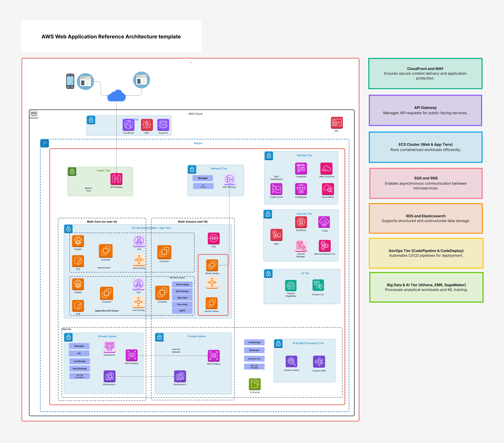Click the RDS and Elasticsearch legend box

426,218
